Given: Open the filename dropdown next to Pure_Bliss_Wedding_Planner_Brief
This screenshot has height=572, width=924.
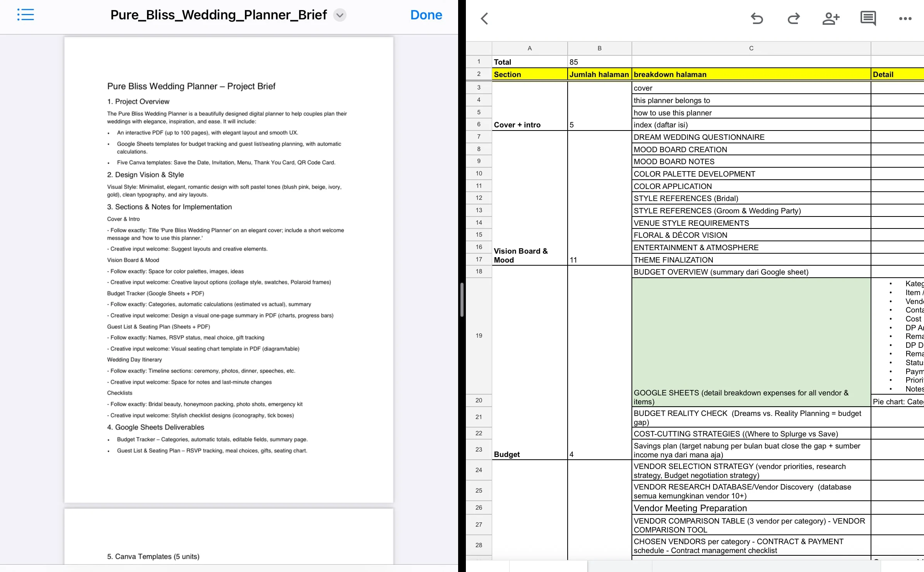Looking at the screenshot, I should pos(339,15).
